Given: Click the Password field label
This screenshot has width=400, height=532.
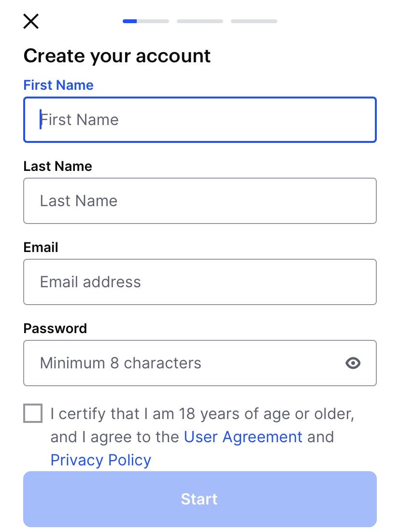Looking at the screenshot, I should click(x=56, y=328).
